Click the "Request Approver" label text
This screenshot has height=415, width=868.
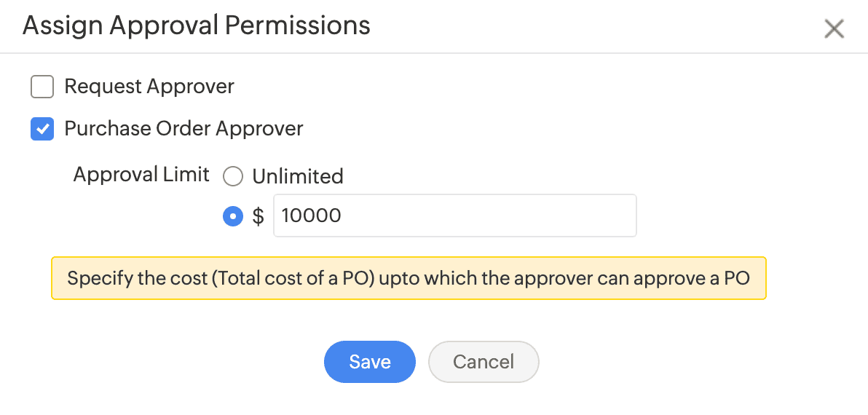pyautogui.click(x=149, y=87)
